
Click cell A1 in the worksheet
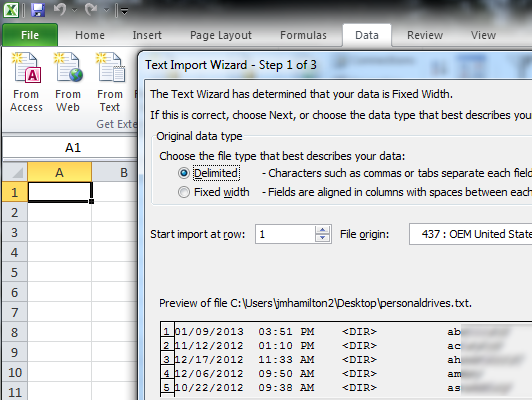(59, 192)
